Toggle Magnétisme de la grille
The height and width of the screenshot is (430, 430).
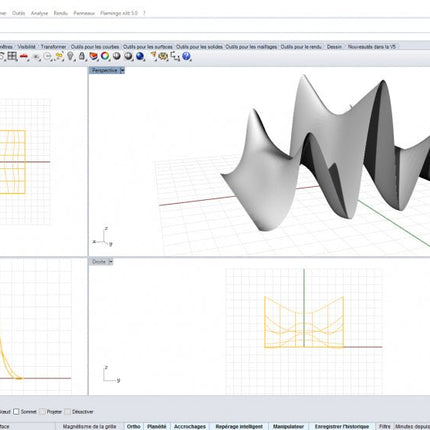pyautogui.click(x=89, y=426)
